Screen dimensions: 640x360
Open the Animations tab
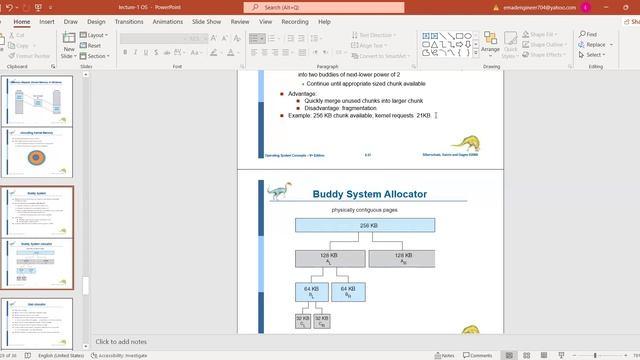[167, 22]
